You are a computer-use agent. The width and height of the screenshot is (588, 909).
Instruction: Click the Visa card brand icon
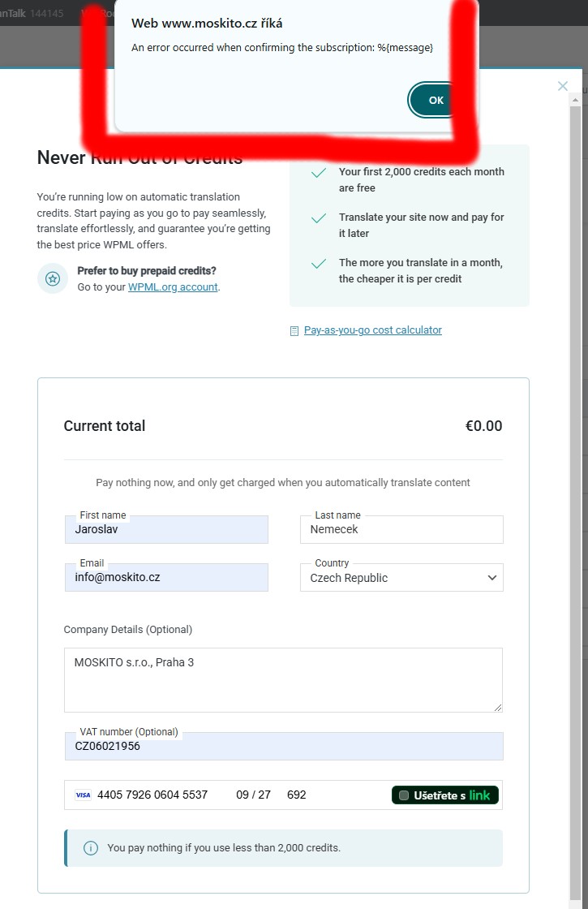83,795
